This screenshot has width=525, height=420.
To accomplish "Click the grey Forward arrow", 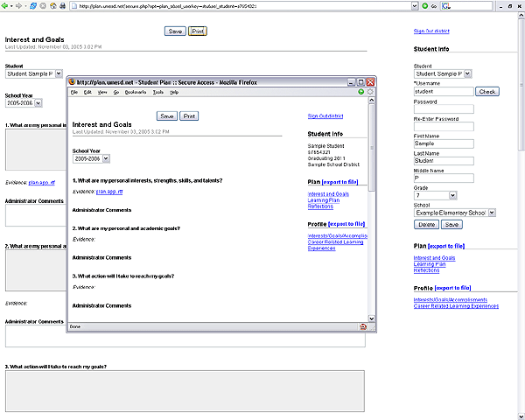I will pyautogui.click(x=18, y=6).
